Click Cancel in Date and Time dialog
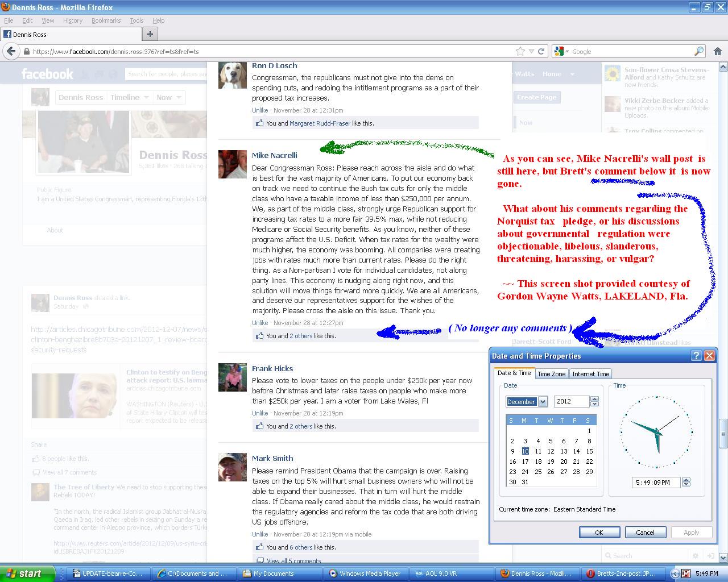This screenshot has height=582, width=728. coord(645,533)
